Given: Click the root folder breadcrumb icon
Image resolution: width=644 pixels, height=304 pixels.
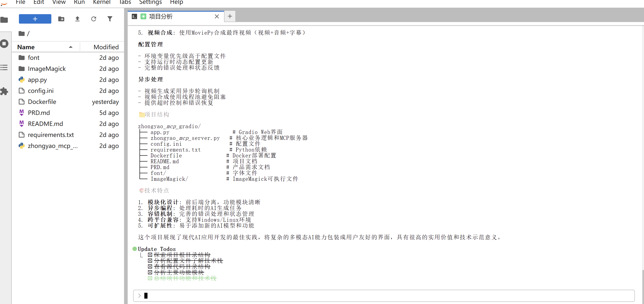Looking at the screenshot, I should click(21, 33).
